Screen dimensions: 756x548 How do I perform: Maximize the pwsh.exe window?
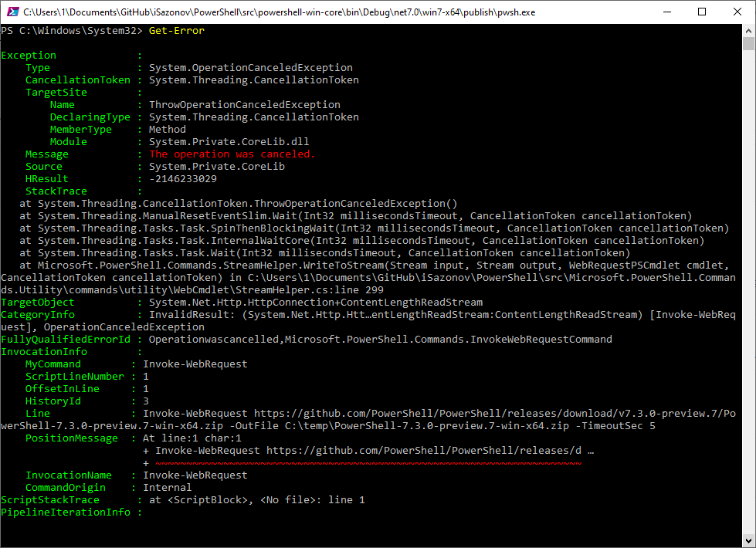point(702,12)
